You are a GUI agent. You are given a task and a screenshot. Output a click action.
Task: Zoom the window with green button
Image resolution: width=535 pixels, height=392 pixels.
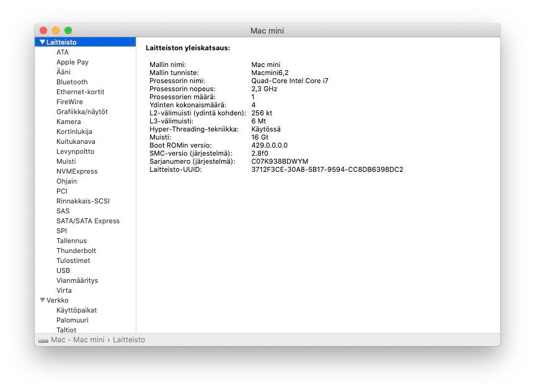(68, 30)
